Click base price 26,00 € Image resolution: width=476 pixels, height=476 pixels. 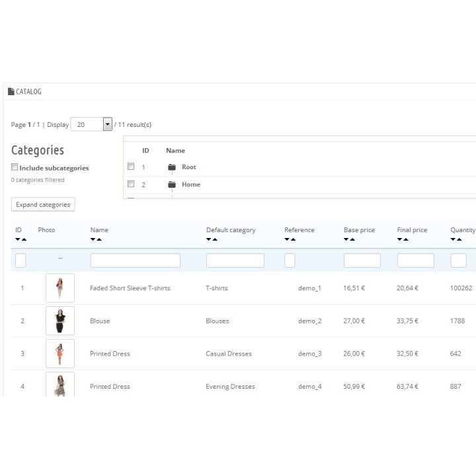354,354
